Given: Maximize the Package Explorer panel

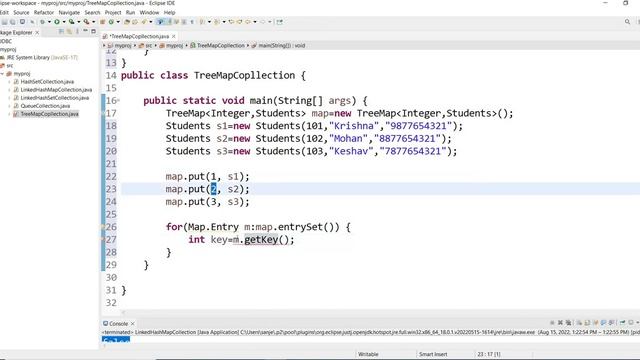Looking at the screenshot, I should [x=93, y=31].
